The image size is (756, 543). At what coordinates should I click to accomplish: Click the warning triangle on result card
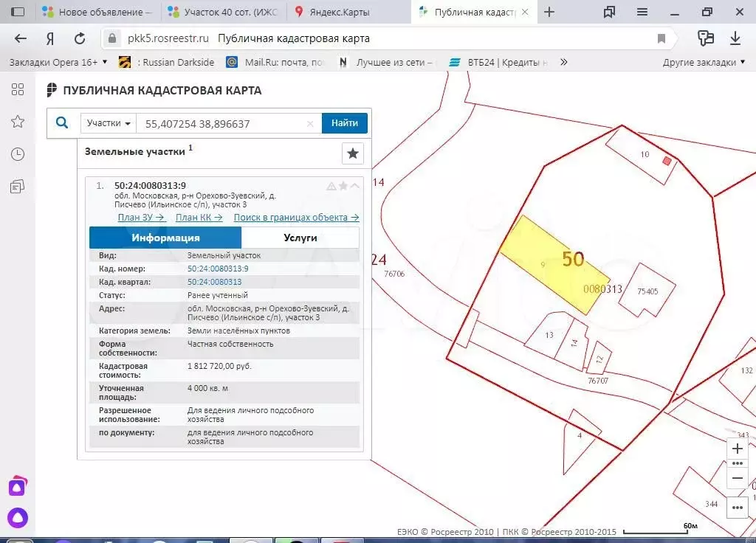point(331,186)
